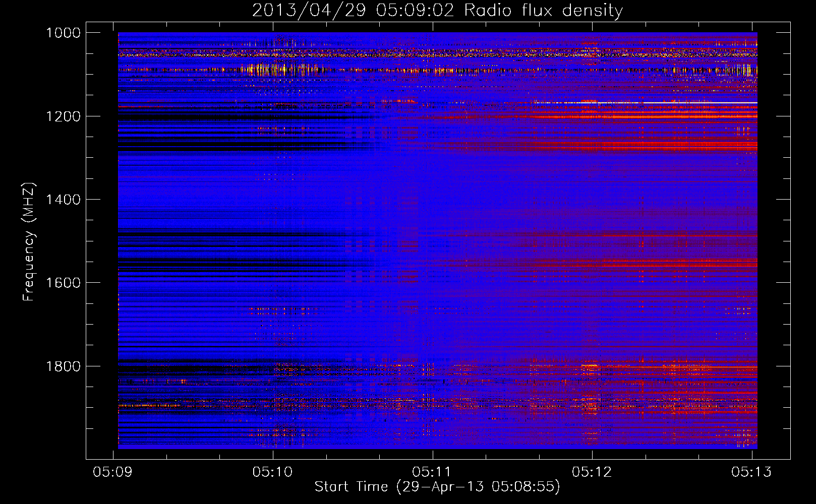Click the plot title '2013/04/29 05:09:02 Radio flux density'
This screenshot has height=504, width=816.
[x=437, y=11]
